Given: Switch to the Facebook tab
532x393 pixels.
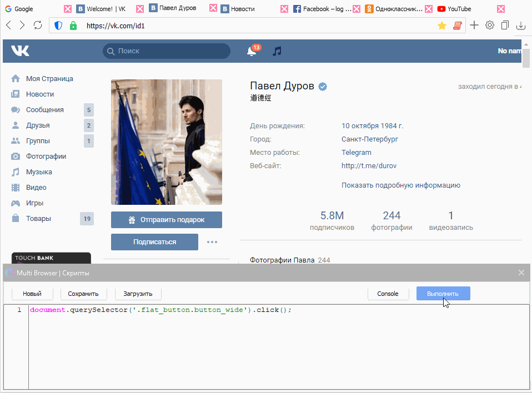Looking at the screenshot, I should [x=325, y=8].
